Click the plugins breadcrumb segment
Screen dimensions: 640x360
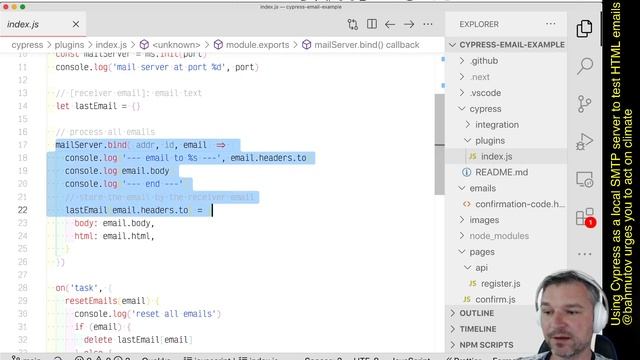[69, 45]
